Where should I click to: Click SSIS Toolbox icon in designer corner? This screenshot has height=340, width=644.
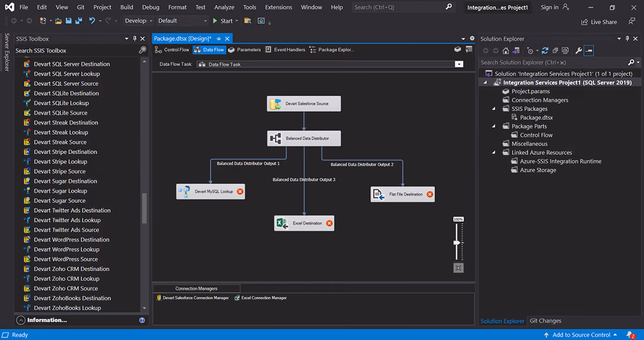pyautogui.click(x=458, y=49)
